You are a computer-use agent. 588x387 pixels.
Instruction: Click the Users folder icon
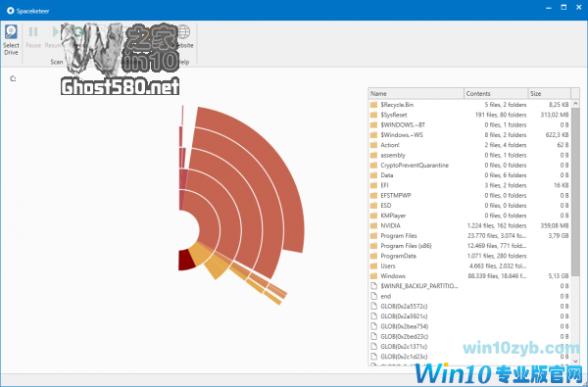(x=373, y=266)
